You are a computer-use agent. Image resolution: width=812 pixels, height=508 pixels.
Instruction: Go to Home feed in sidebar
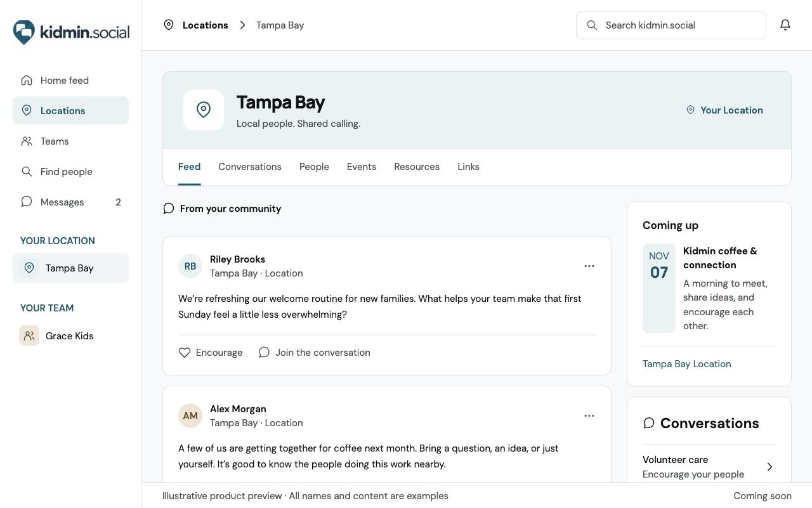pos(70,80)
